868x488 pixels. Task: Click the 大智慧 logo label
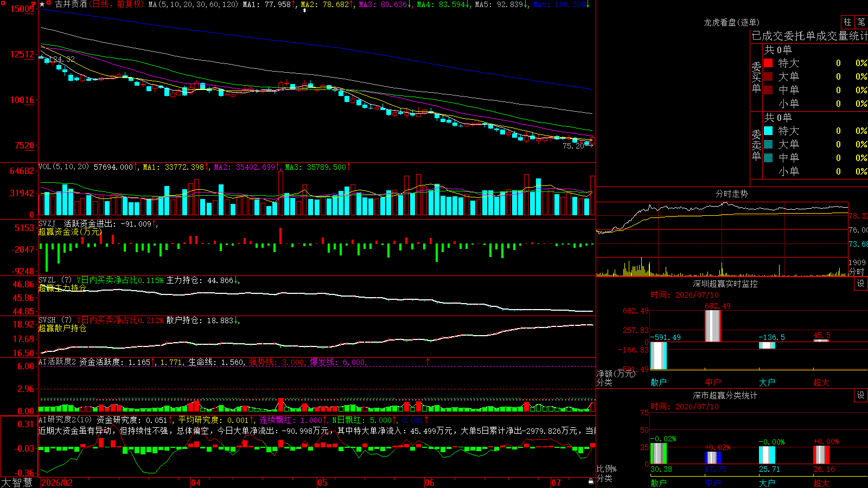pyautogui.click(x=17, y=483)
